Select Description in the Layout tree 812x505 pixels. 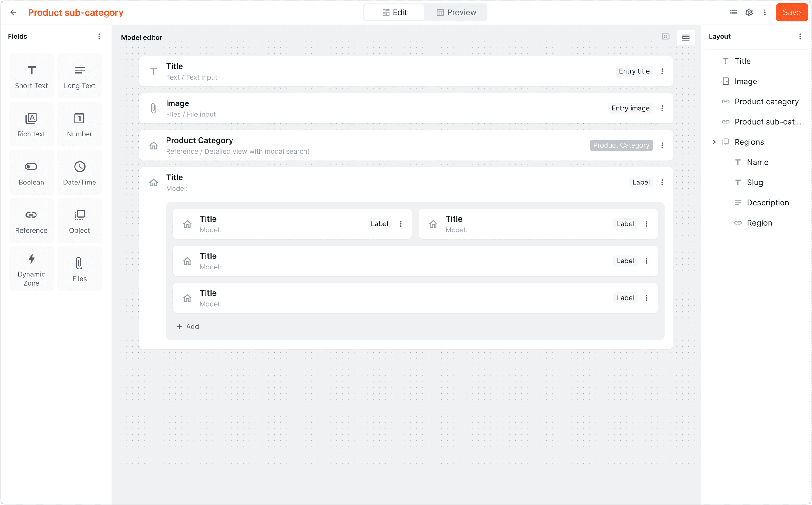768,203
